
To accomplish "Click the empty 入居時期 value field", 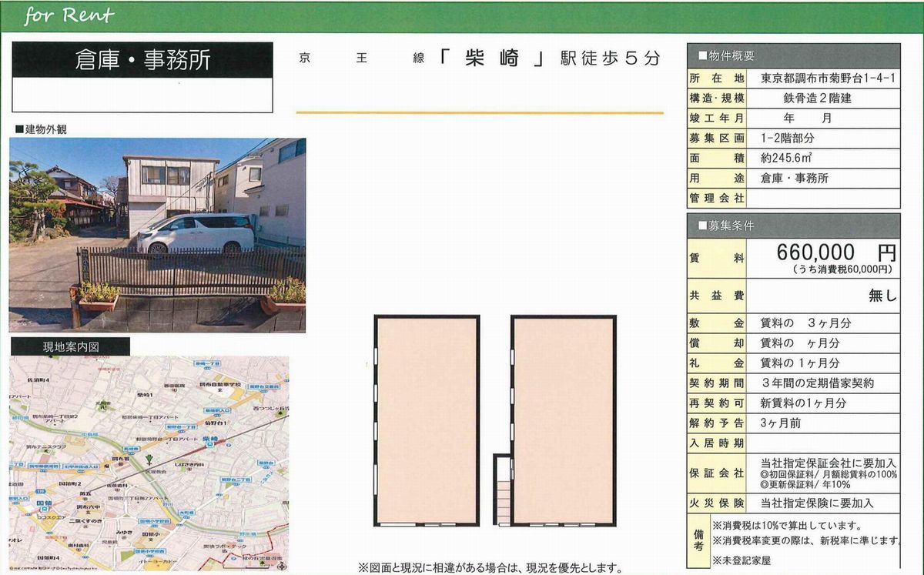I will (x=822, y=443).
